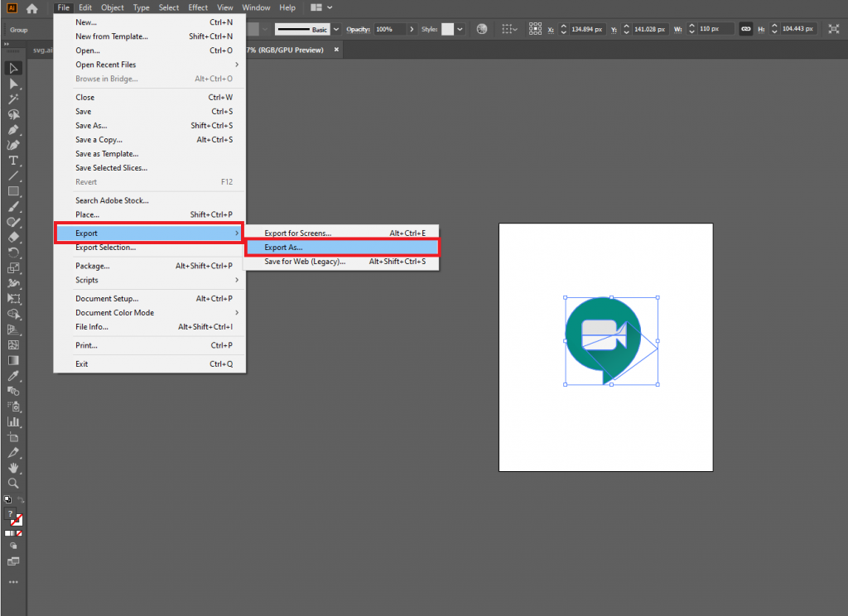The height and width of the screenshot is (616, 848).
Task: Open the Window menu
Action: [x=256, y=7]
